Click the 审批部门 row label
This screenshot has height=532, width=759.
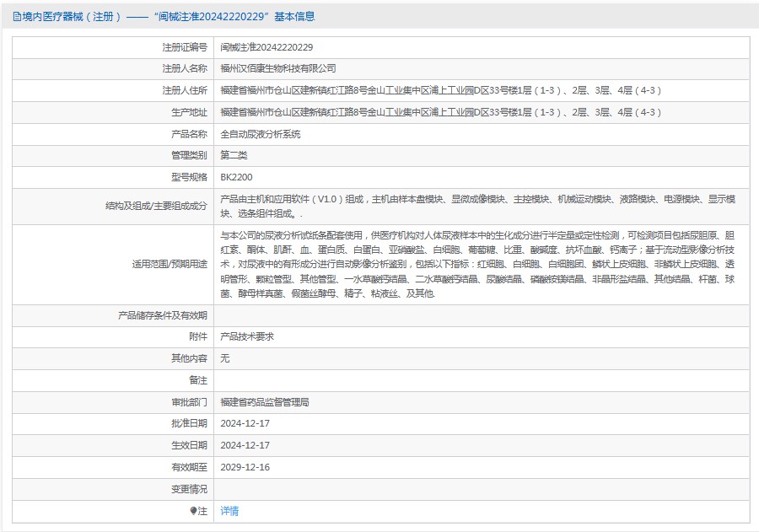tap(189, 402)
